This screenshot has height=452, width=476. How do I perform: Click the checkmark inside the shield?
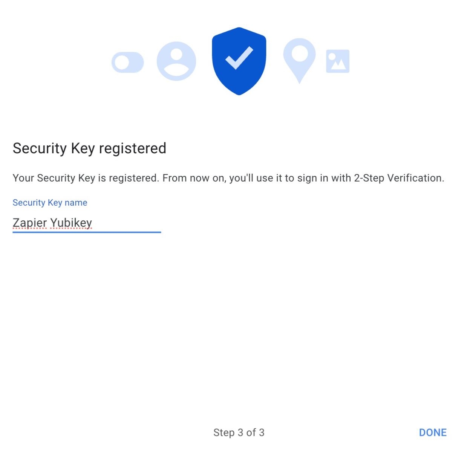239,58
